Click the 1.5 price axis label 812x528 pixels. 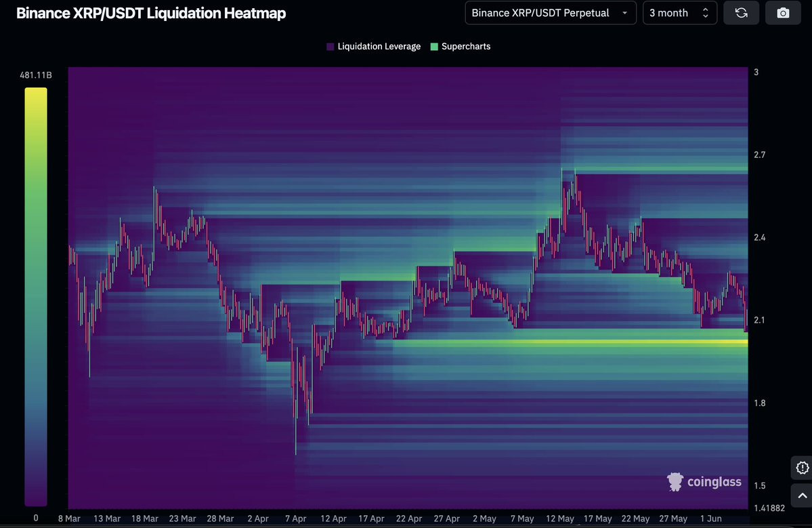click(x=759, y=486)
